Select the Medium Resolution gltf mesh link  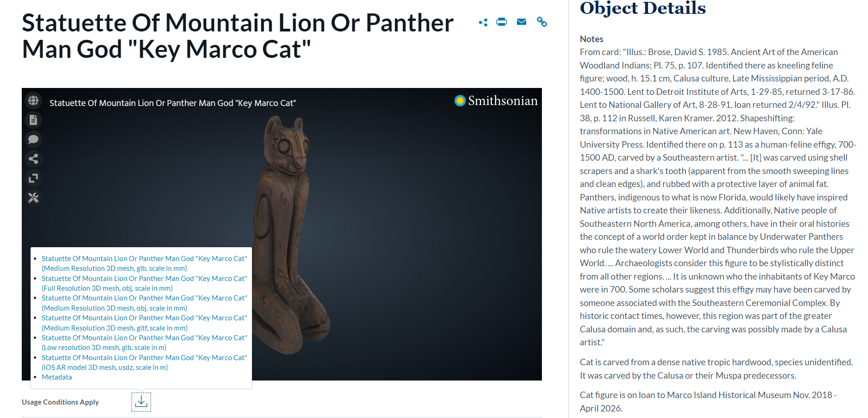(145, 323)
